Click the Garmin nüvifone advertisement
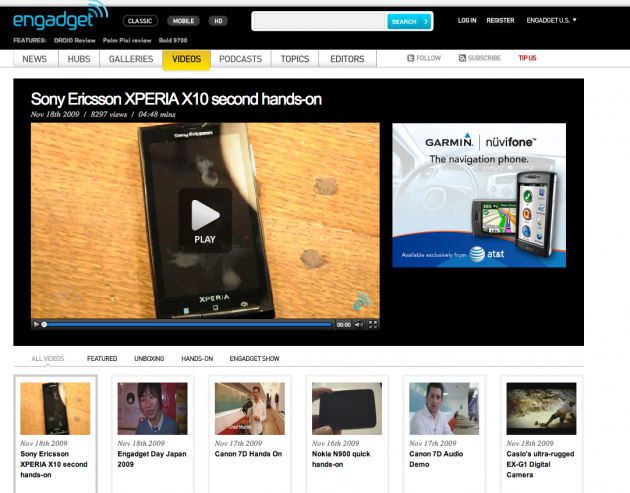This screenshot has height=493, width=630. pyautogui.click(x=479, y=195)
